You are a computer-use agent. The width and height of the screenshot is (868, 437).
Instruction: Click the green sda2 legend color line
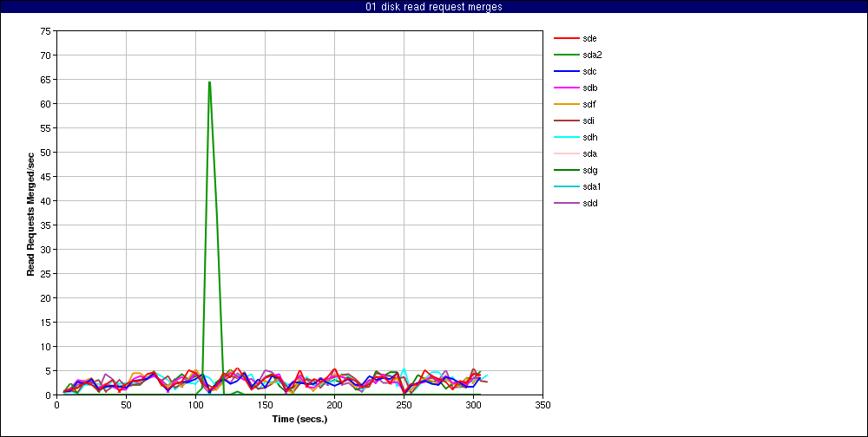coord(566,55)
